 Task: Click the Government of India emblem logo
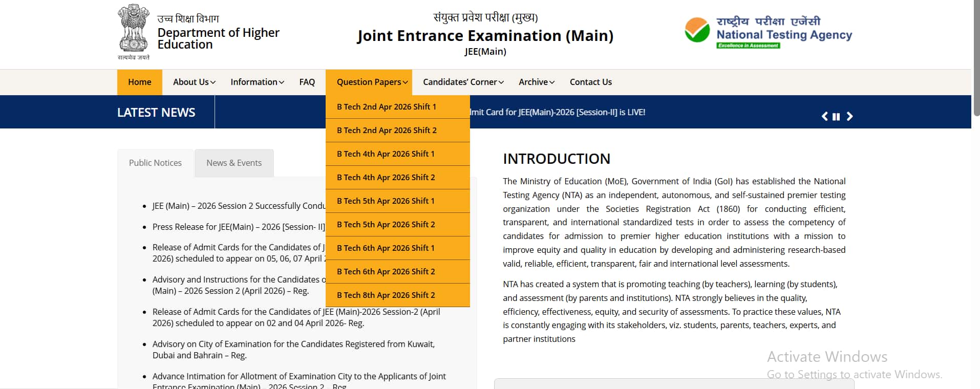coord(134,32)
